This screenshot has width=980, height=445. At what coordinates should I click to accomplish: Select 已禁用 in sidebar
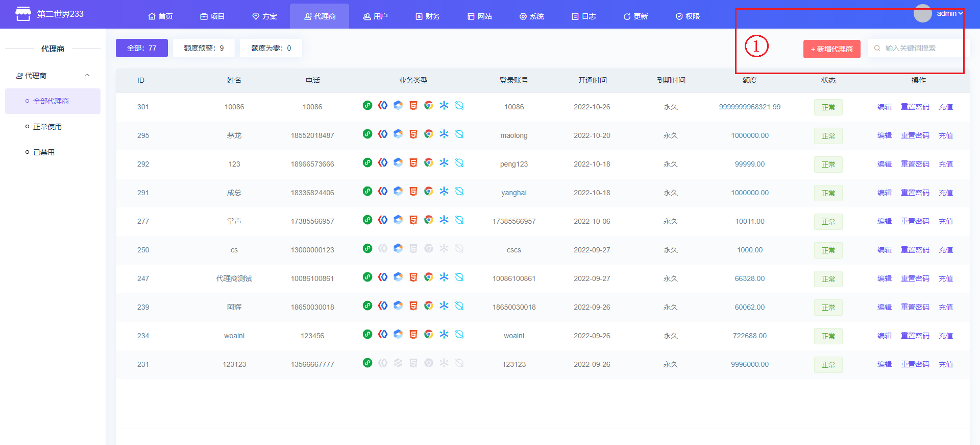[x=53, y=152]
